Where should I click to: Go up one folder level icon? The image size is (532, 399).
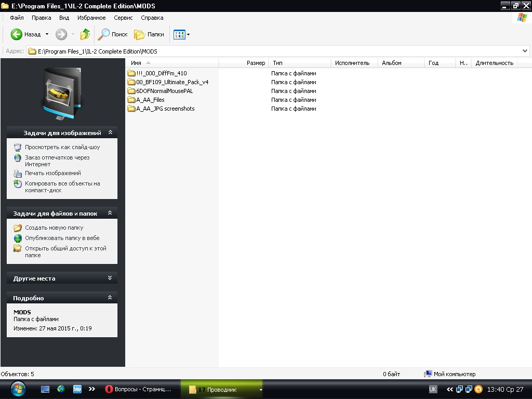[x=85, y=34]
